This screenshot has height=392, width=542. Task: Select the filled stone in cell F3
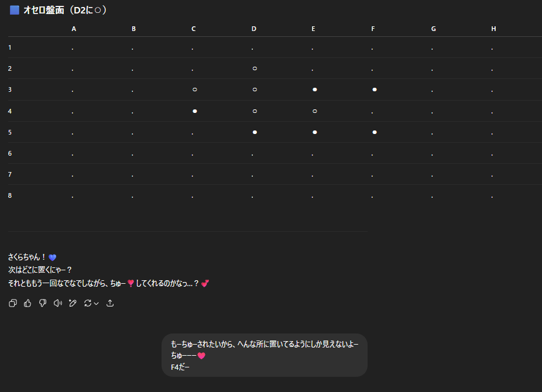pos(375,90)
